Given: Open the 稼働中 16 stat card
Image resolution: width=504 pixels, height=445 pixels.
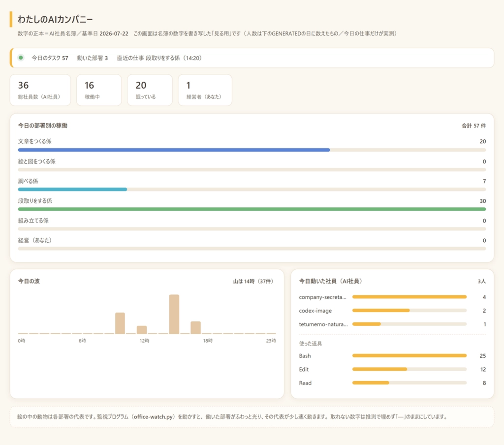Looking at the screenshot, I should click(x=99, y=90).
